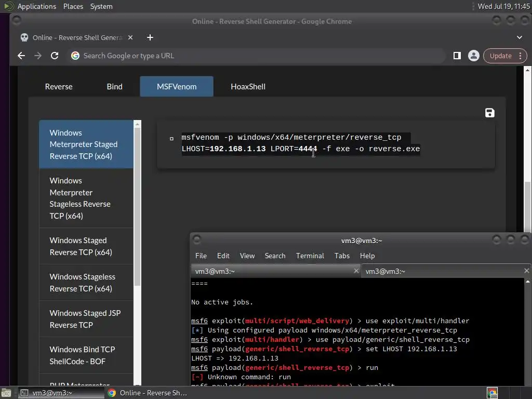
Task: Click the Chrome window menu button at top-left
Action: click(16, 20)
